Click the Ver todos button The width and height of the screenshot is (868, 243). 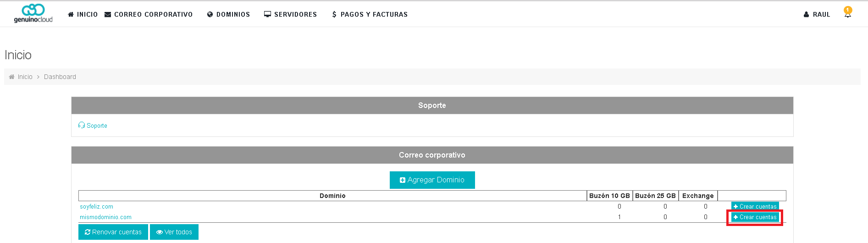coord(174,232)
